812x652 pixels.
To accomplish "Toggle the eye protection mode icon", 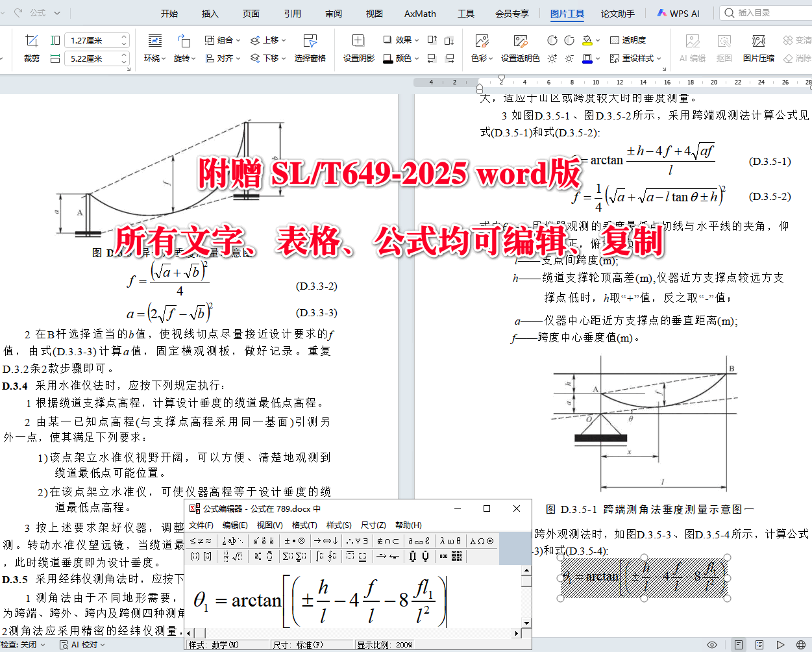I will coord(712,645).
